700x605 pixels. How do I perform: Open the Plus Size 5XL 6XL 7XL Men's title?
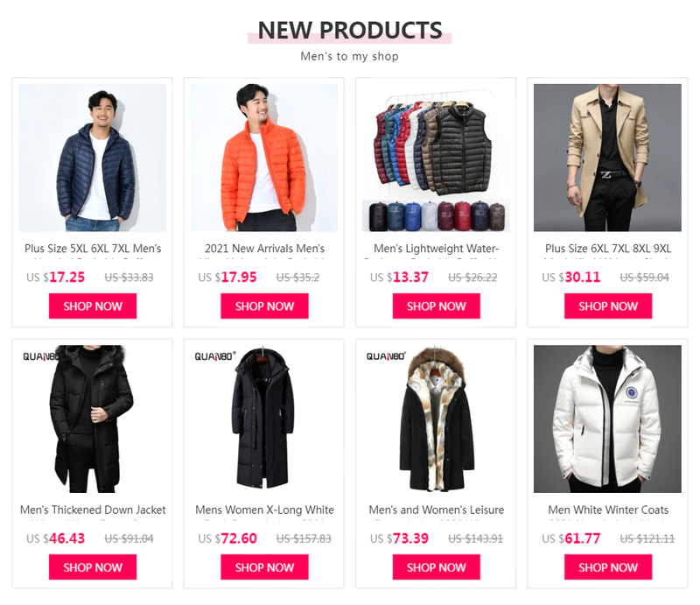pyautogui.click(x=93, y=249)
